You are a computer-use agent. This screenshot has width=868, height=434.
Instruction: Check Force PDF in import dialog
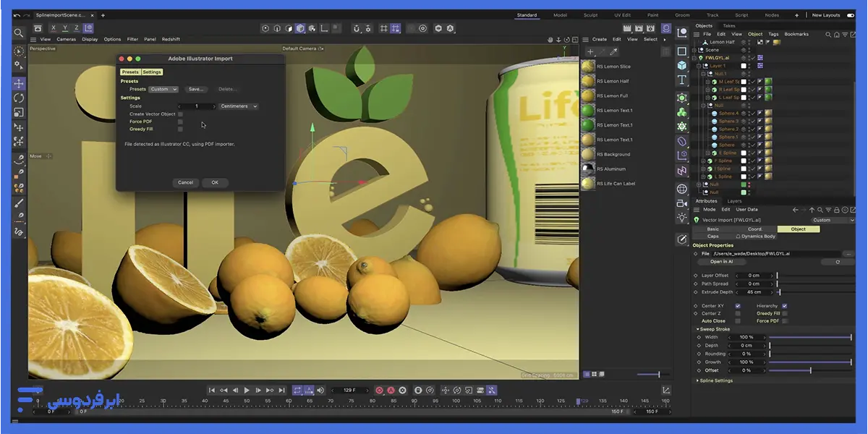tap(180, 122)
